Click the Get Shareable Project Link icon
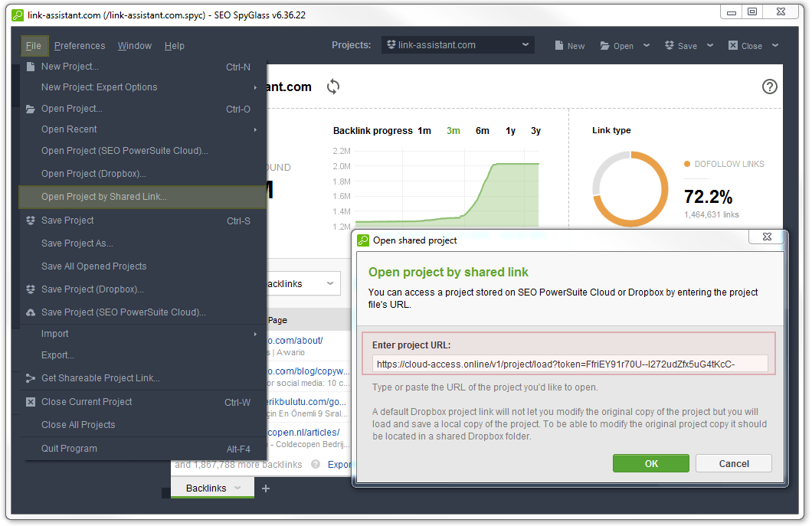 click(x=31, y=378)
